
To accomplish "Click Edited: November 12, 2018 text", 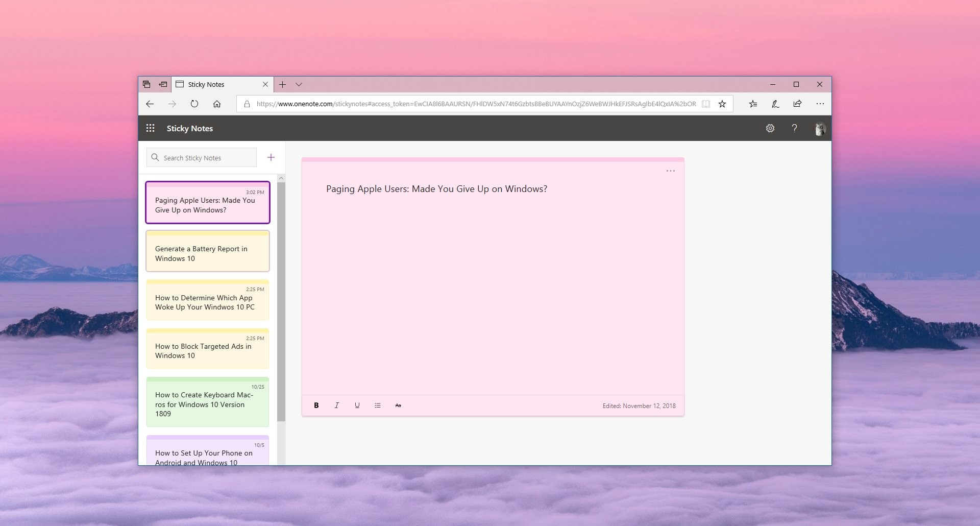I will (x=639, y=406).
